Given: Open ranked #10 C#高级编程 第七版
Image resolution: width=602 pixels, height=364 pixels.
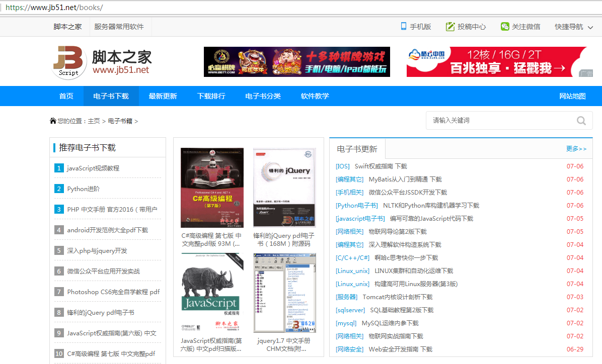Looking at the screenshot, I should [111, 353].
